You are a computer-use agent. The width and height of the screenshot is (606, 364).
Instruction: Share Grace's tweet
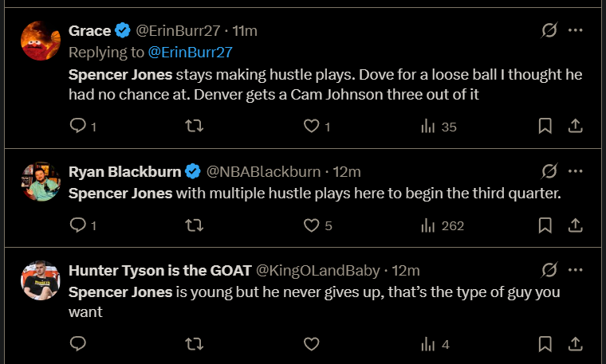(574, 126)
